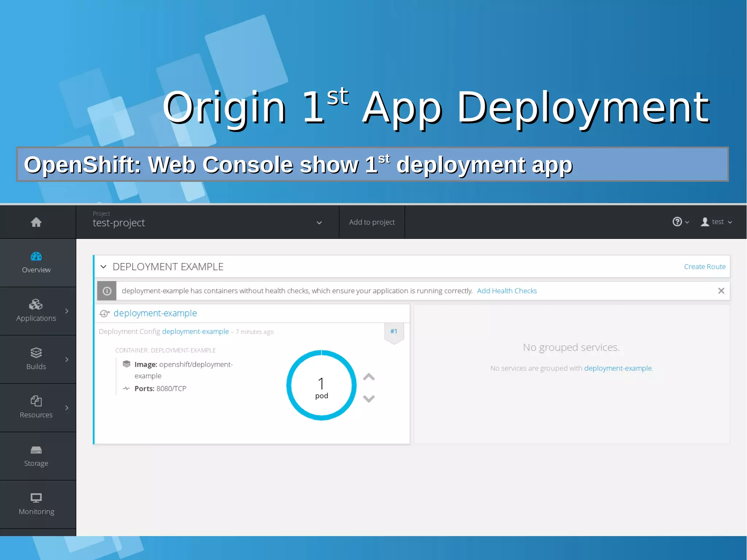Click the 'No grouped services.' text
747x560 pixels.
571,347
